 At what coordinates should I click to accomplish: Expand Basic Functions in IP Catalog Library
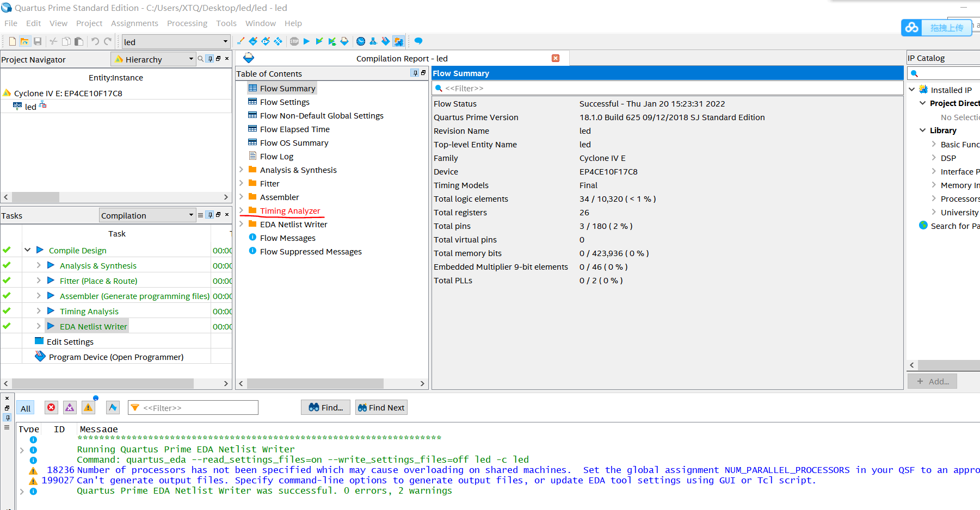934,144
